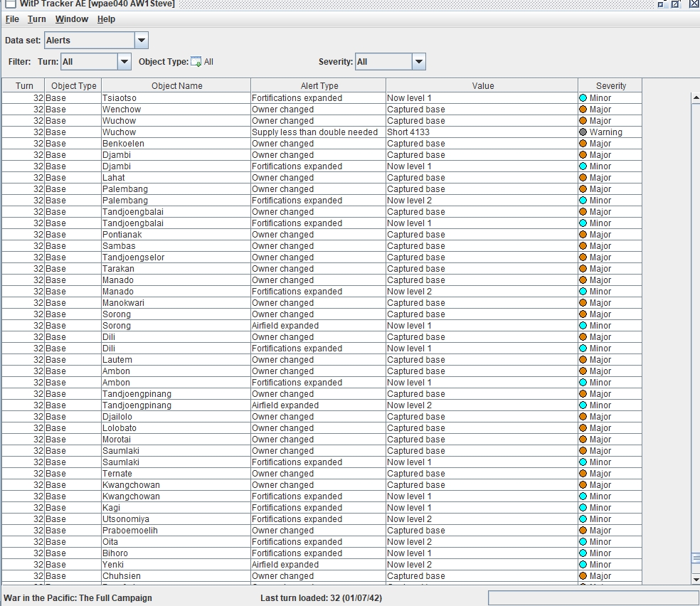The width and height of the screenshot is (700, 606).
Task: Select the Praboemoelih object name cell
Action: [176, 531]
